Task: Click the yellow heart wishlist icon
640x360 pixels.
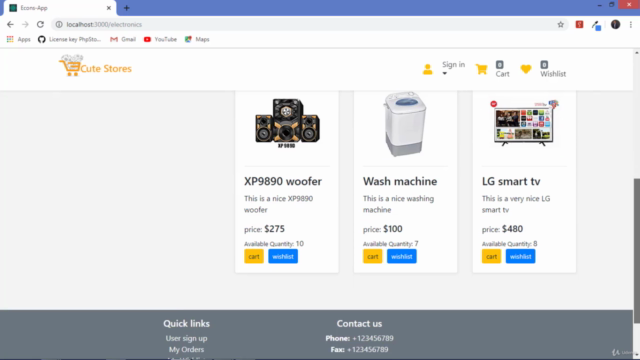Action: click(x=526, y=69)
